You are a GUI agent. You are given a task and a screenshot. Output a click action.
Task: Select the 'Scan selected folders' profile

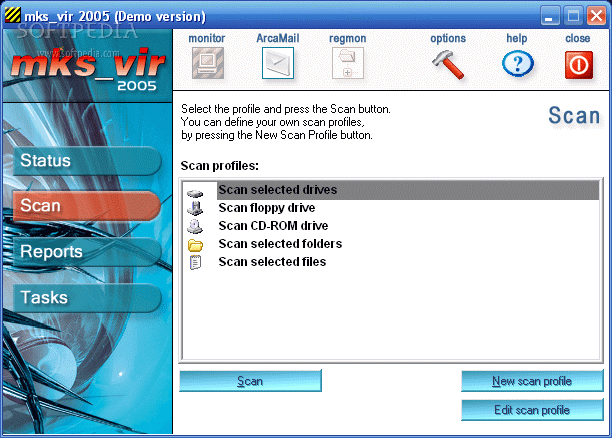(391, 244)
